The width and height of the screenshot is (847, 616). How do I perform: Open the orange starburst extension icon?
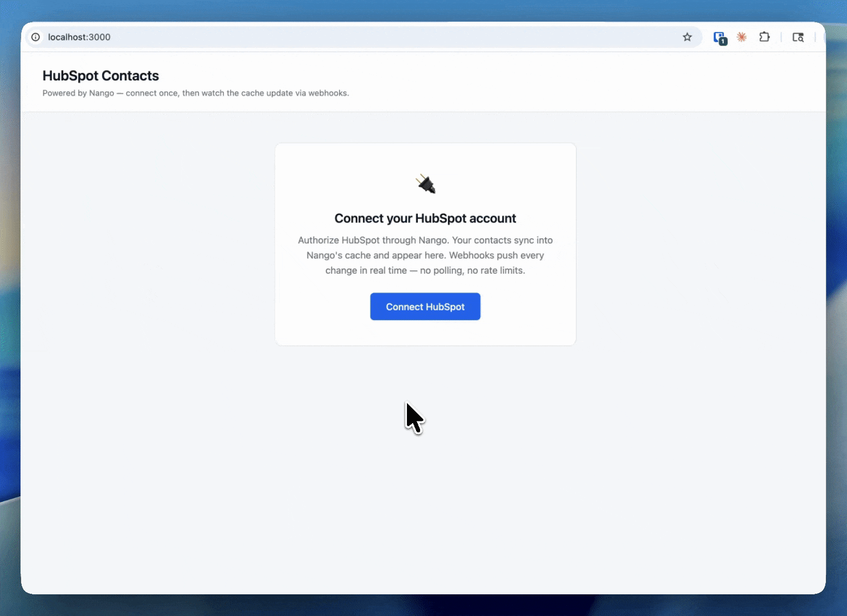pyautogui.click(x=741, y=37)
